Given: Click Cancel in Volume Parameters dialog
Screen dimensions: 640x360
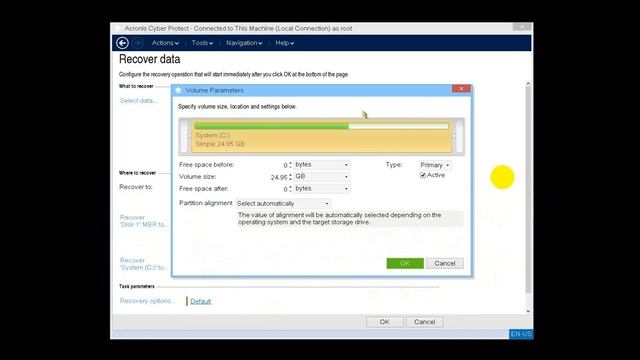Looking at the screenshot, I should point(444,263).
